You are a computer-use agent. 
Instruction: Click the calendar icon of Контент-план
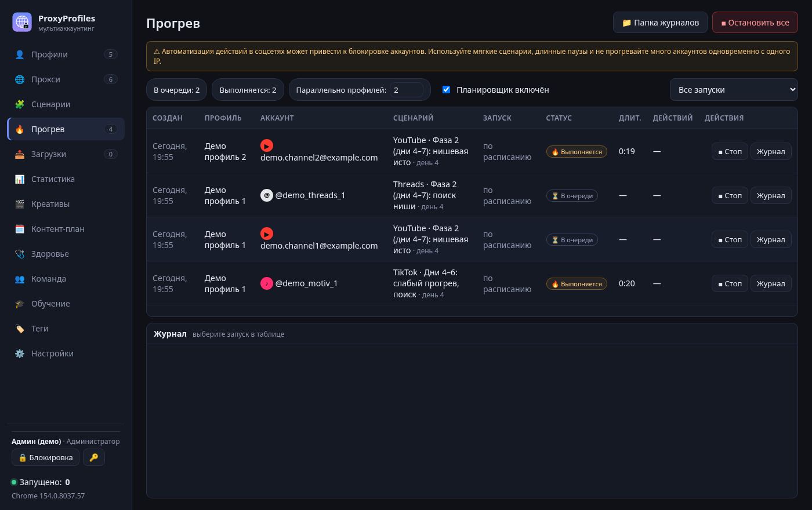[x=20, y=229]
